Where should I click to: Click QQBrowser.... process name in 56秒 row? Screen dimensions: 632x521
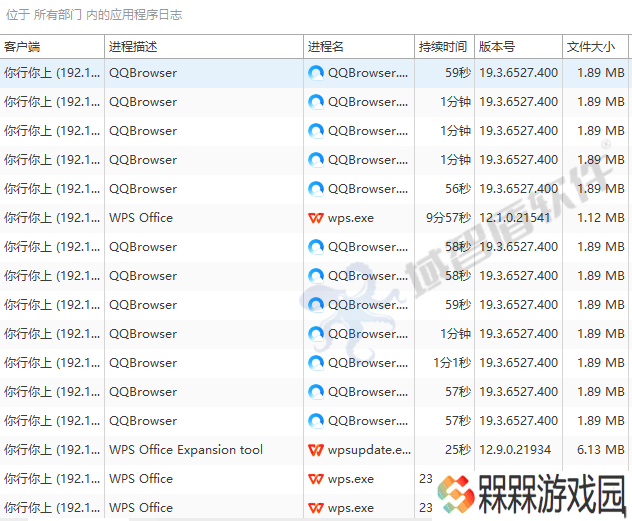tap(368, 189)
